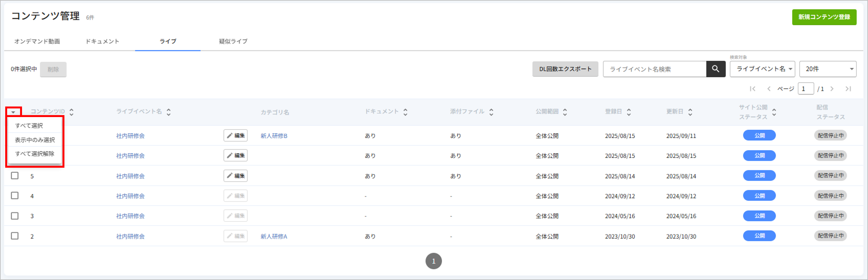Sort by 添付ファイル column arrows

[x=491, y=112]
